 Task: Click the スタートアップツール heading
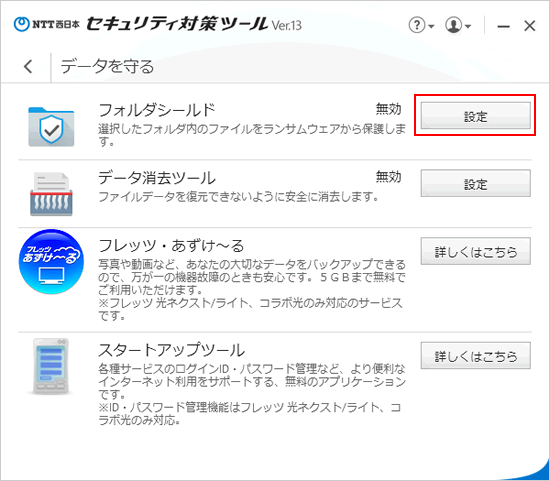click(171, 350)
